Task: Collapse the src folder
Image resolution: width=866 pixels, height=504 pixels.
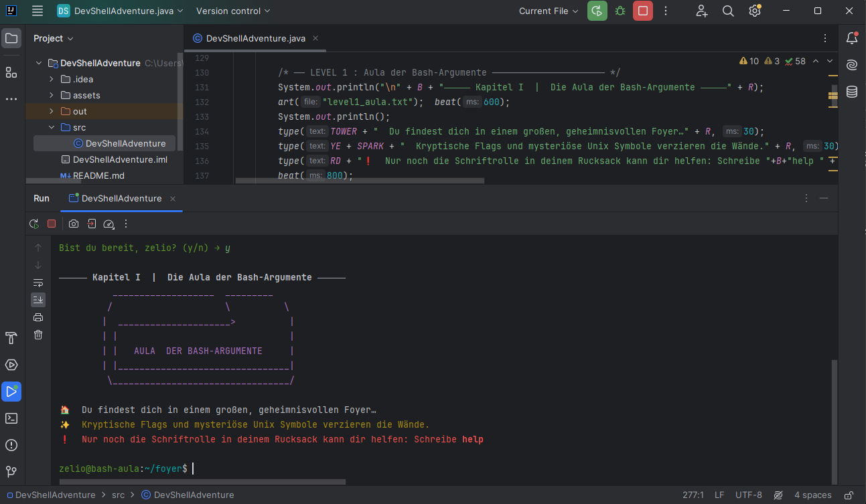Action: point(52,127)
